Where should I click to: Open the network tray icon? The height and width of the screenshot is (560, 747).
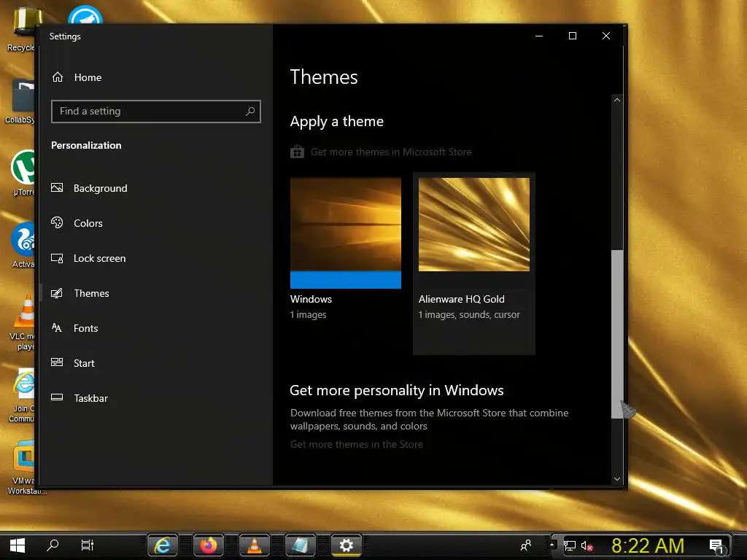569,545
